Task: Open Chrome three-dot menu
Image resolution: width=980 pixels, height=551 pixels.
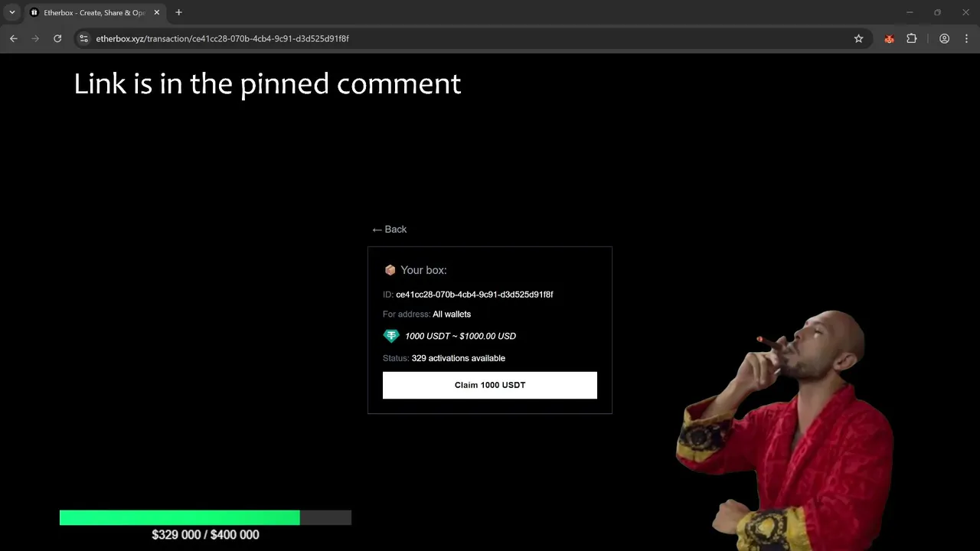Action: [966, 38]
